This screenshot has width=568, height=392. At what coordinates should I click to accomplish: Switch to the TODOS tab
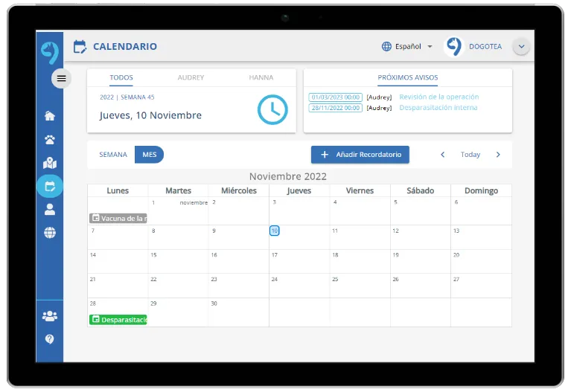[x=121, y=78]
